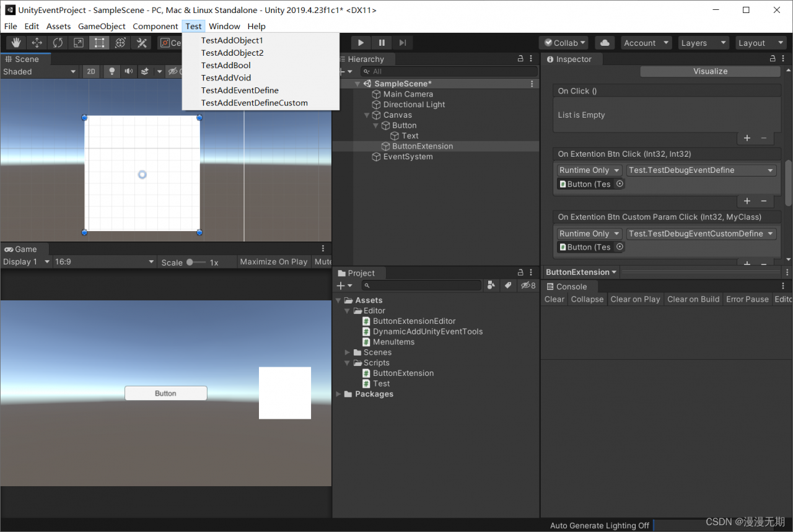Open the Inspector panel context menu
The height and width of the screenshot is (532, 793).
pyautogui.click(x=782, y=59)
